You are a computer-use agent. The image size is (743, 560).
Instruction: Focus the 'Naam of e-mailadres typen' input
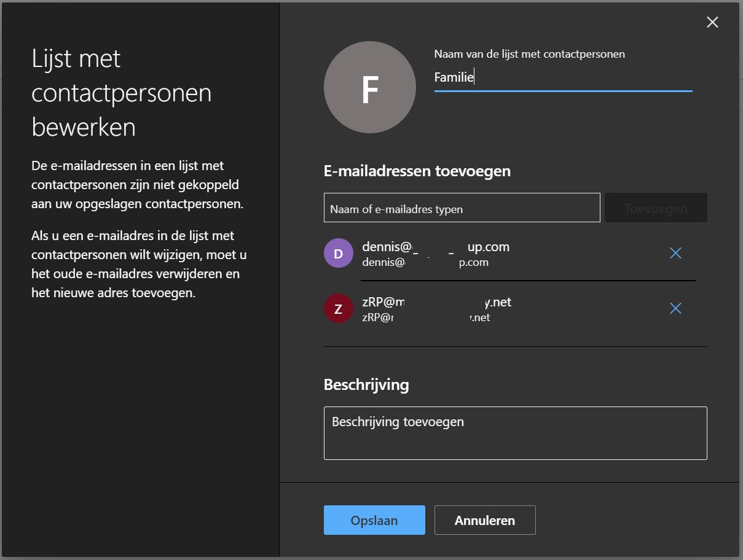(462, 208)
